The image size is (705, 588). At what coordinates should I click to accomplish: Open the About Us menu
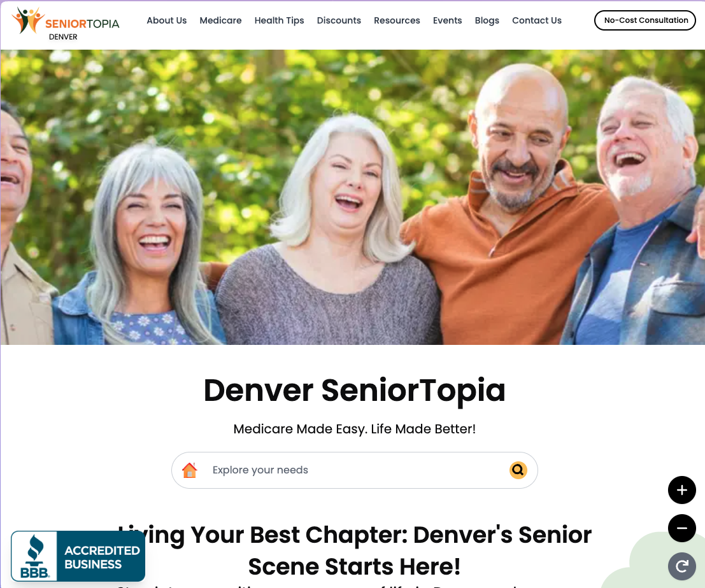[166, 20]
